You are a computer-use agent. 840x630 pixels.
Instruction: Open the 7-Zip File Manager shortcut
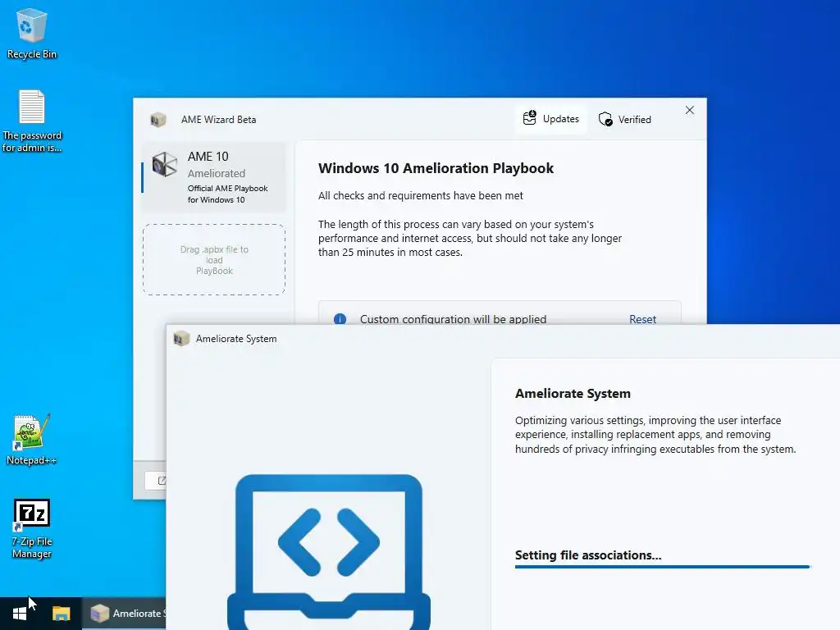click(32, 529)
